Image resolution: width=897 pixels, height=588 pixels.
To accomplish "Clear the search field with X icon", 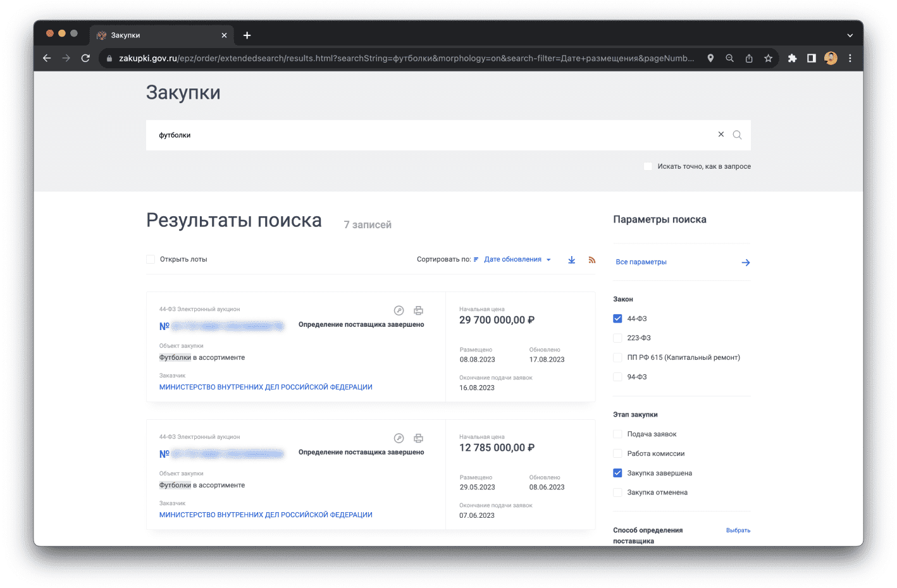I will click(x=721, y=135).
